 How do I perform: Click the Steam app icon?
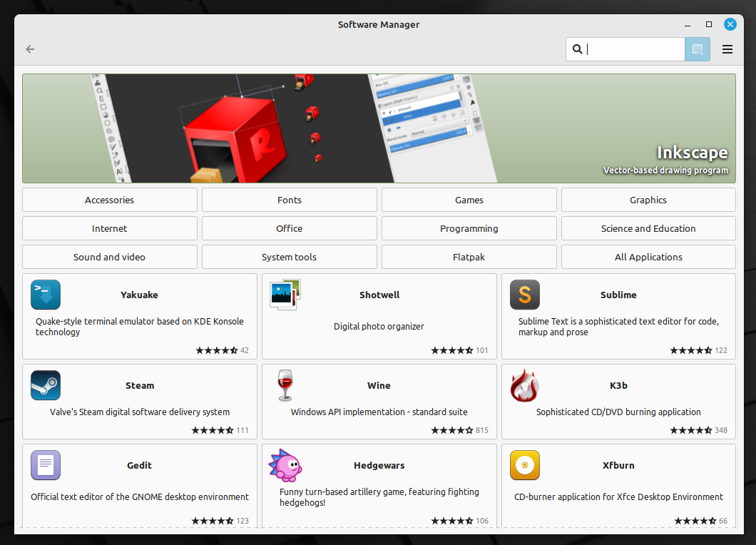click(46, 385)
